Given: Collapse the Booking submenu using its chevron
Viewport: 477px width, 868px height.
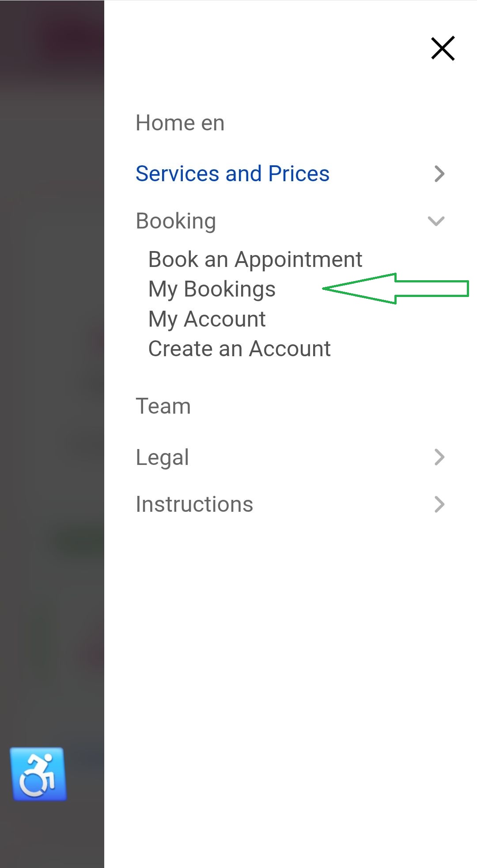Looking at the screenshot, I should 436,221.
